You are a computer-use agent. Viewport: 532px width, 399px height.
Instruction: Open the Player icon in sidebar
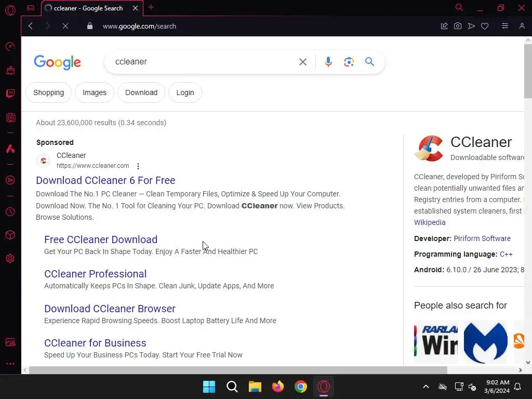10,180
